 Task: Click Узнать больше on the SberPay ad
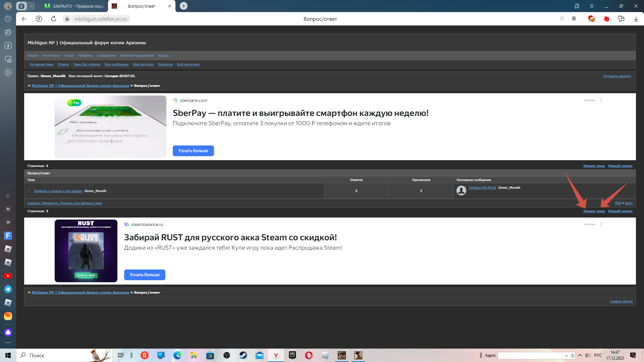[193, 151]
